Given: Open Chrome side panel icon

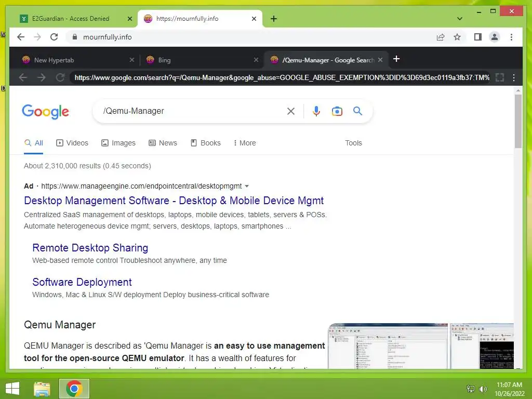Looking at the screenshot, I should 478,37.
